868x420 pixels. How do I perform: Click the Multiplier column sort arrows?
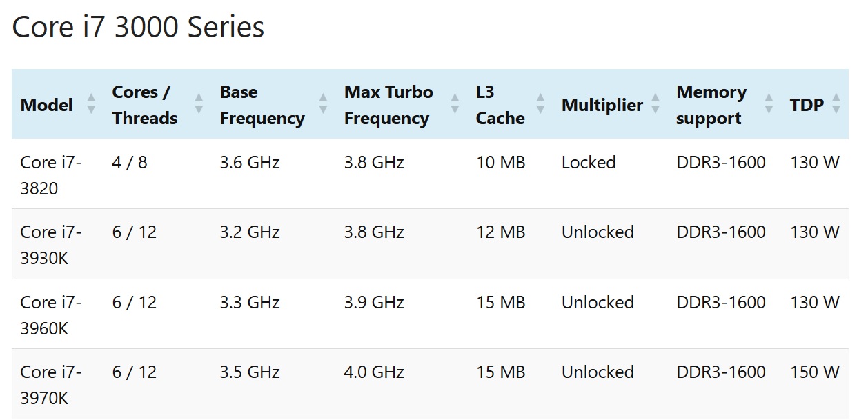tap(655, 105)
